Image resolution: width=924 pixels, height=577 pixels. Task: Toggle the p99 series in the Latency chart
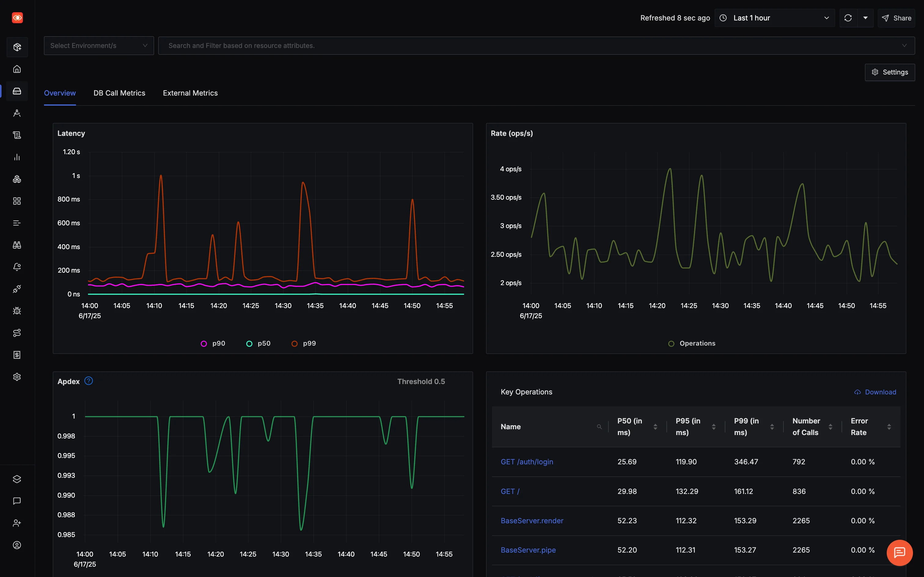coord(303,343)
